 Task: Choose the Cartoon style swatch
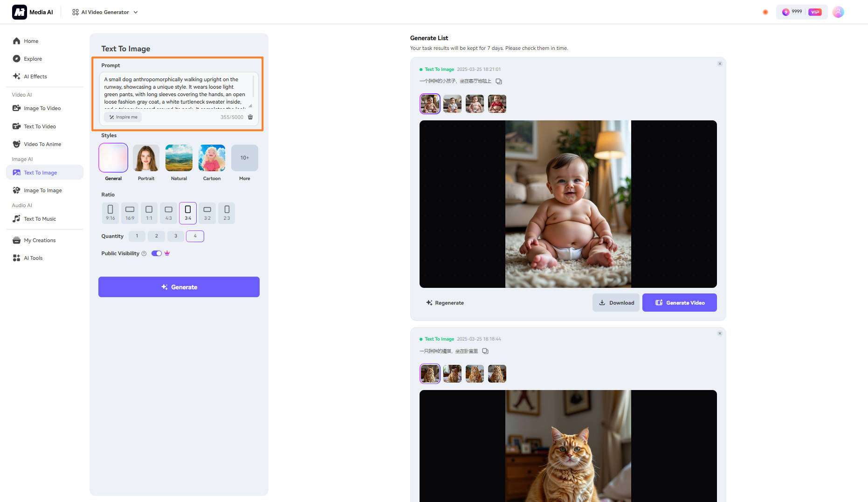[212, 158]
